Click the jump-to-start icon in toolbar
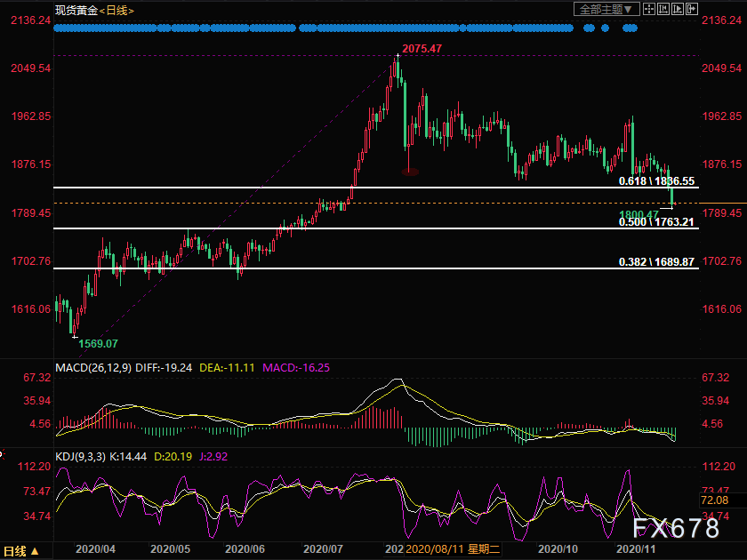 (663, 10)
